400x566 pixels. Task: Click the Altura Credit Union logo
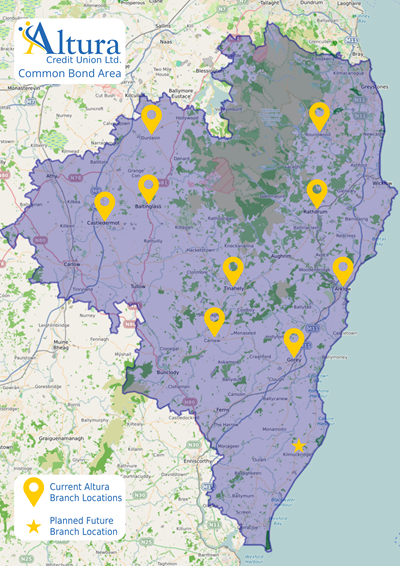(70, 43)
